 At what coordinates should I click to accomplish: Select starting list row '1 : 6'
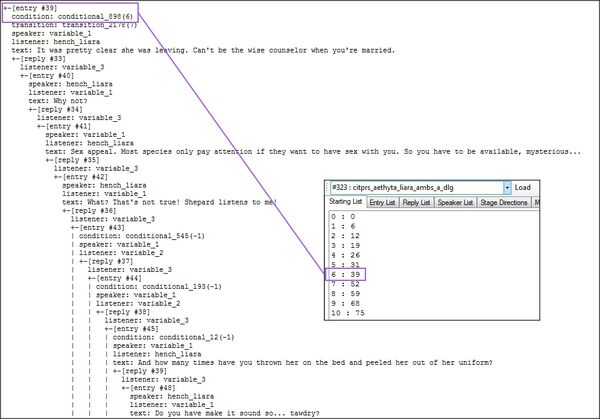click(x=343, y=226)
